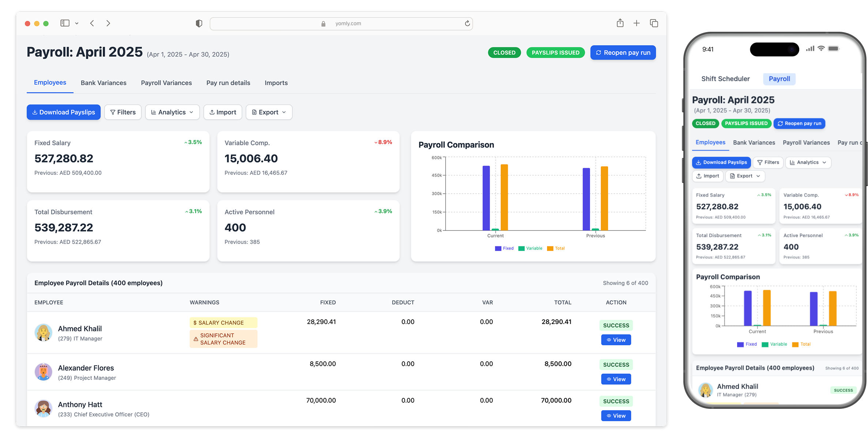Go forward with the browser forward arrow
Screen dimensions: 868x441
(x=108, y=23)
